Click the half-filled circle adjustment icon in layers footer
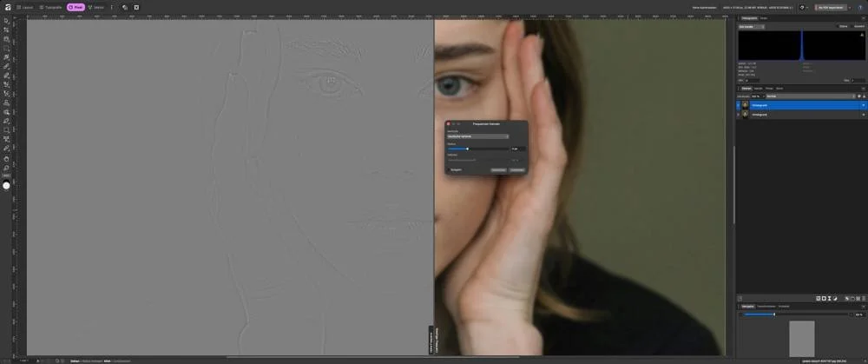The width and height of the screenshot is (868, 364). (835, 298)
